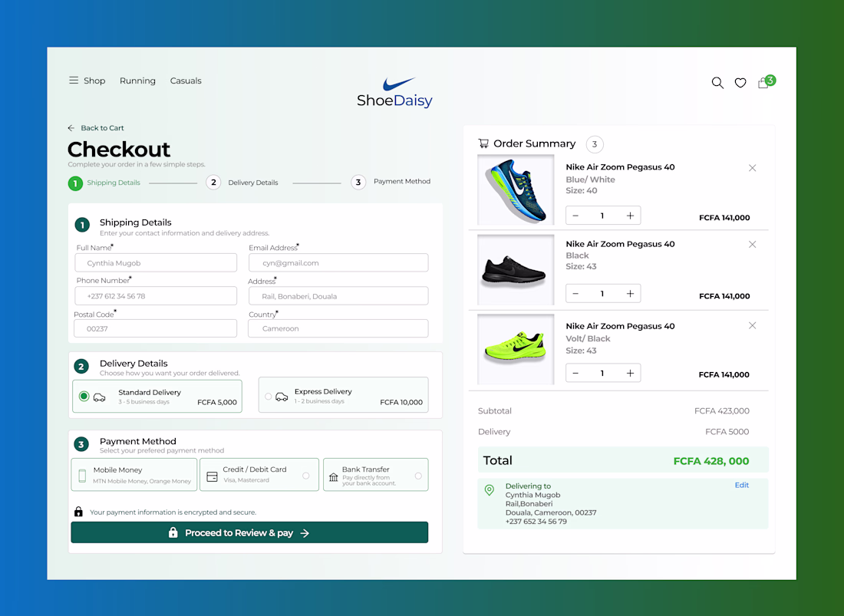This screenshot has width=844, height=616.
Task: Decrease quantity of Volt/Black Pegasus
Action: point(575,374)
